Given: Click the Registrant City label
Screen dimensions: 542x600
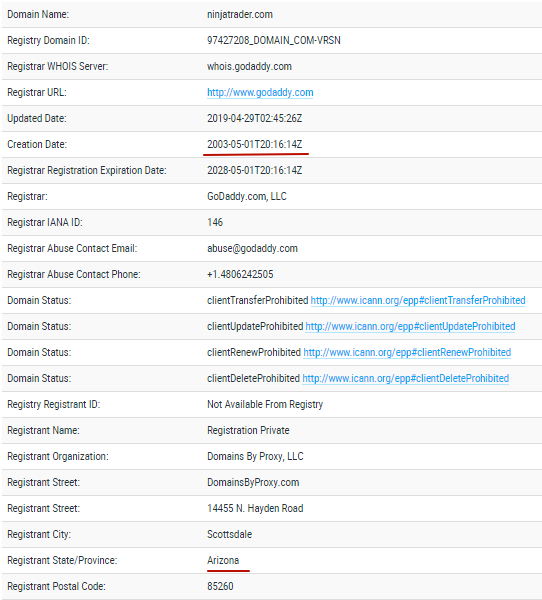Looking at the screenshot, I should (39, 535).
